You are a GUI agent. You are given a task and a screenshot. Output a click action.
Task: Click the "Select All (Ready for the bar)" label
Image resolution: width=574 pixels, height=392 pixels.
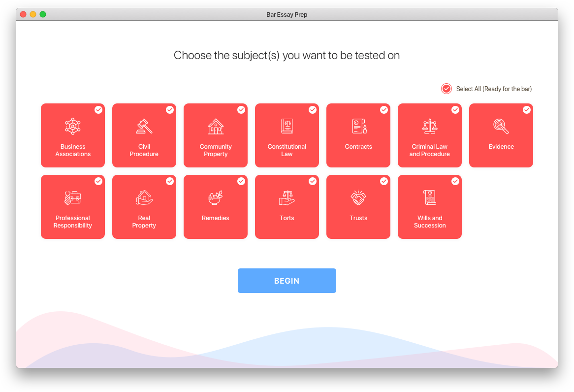[x=494, y=89]
